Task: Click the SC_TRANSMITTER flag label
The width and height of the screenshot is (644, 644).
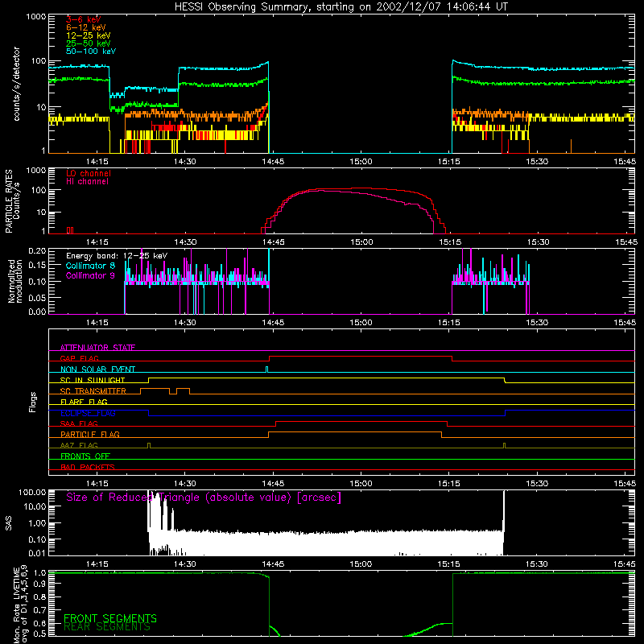Action: click(93, 390)
